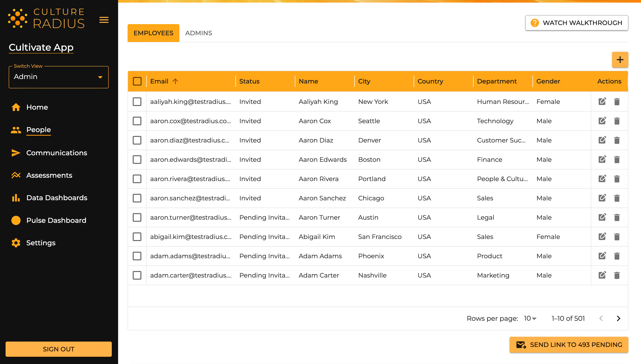Image resolution: width=641 pixels, height=364 pixels.
Task: Edit the Aaron Diaz employee row
Action: point(602,140)
